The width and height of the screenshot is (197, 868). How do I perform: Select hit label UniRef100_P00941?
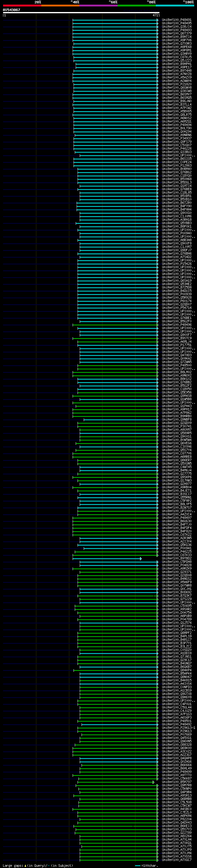pos(177,548)
